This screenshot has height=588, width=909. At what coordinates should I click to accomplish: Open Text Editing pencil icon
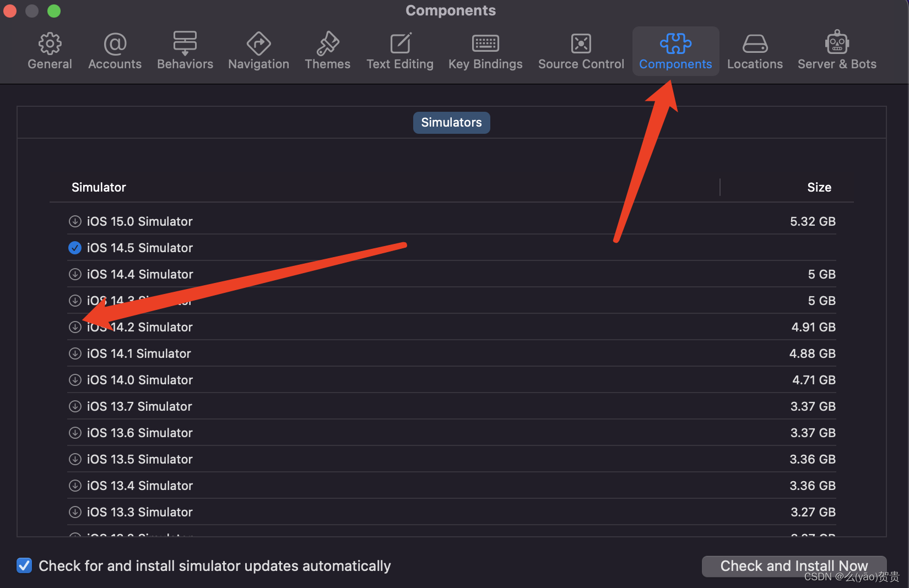click(x=401, y=43)
